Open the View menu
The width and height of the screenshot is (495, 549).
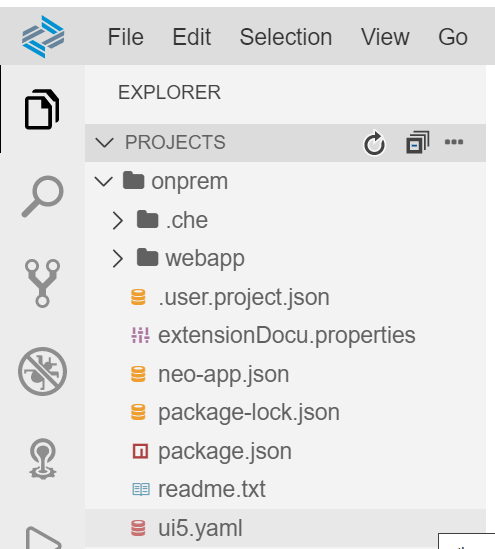pos(385,37)
